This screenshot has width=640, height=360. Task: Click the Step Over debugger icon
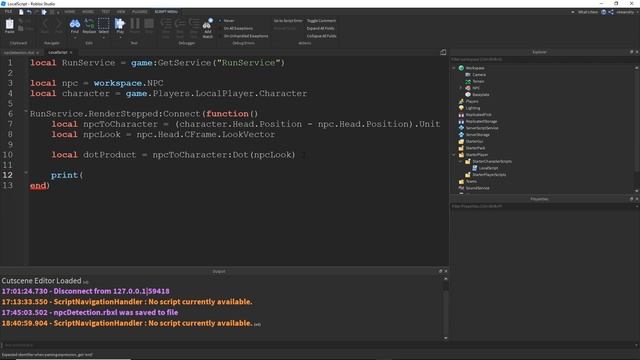coord(180,24)
